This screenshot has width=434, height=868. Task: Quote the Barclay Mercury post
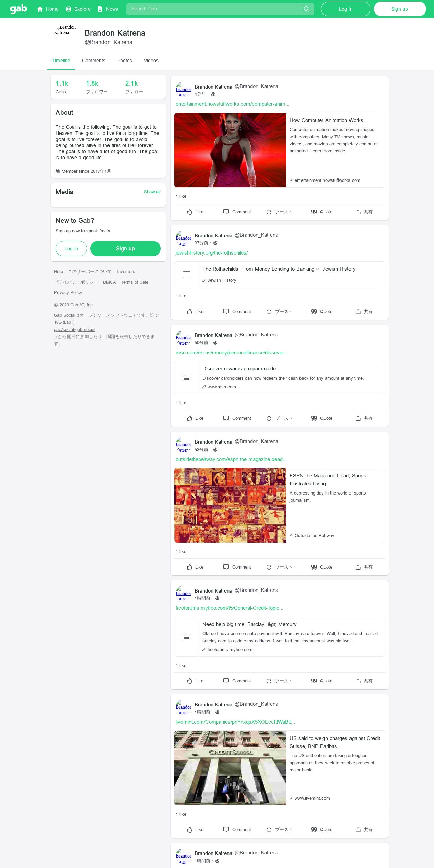pyautogui.click(x=322, y=681)
